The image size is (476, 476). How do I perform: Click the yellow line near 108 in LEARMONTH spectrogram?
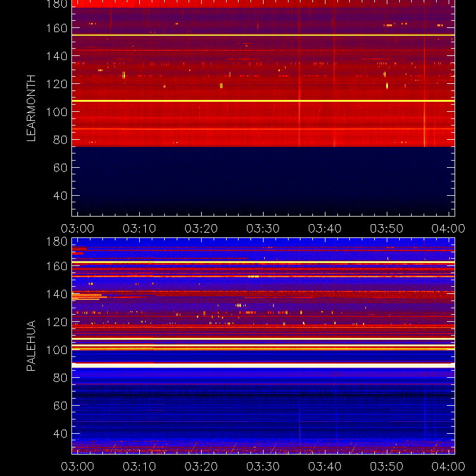coord(263,101)
